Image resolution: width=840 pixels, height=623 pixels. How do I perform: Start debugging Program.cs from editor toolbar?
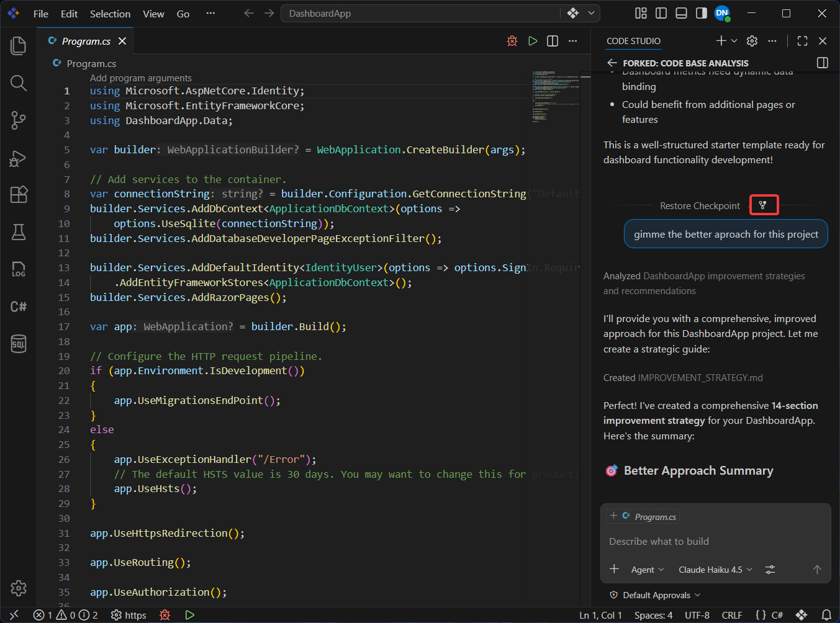tap(512, 41)
